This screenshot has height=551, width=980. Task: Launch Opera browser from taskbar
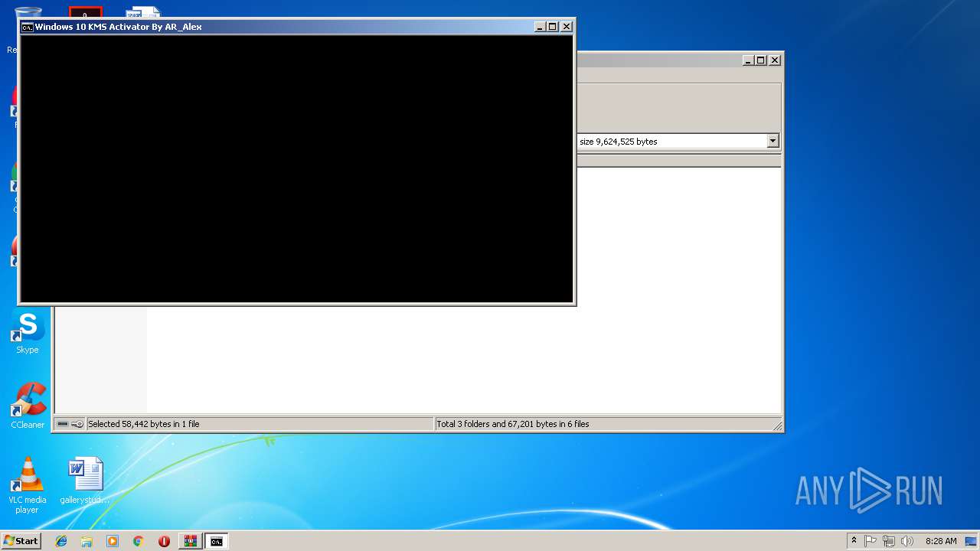164,541
